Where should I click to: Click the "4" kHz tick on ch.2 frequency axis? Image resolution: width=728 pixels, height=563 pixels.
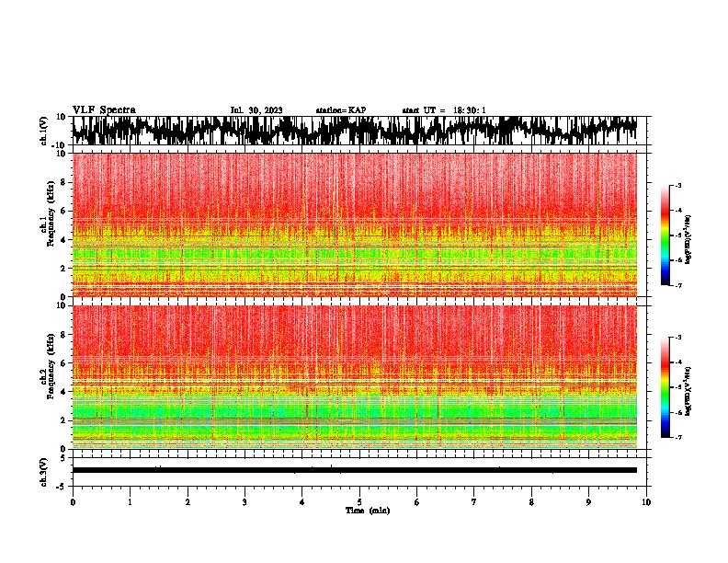point(63,392)
